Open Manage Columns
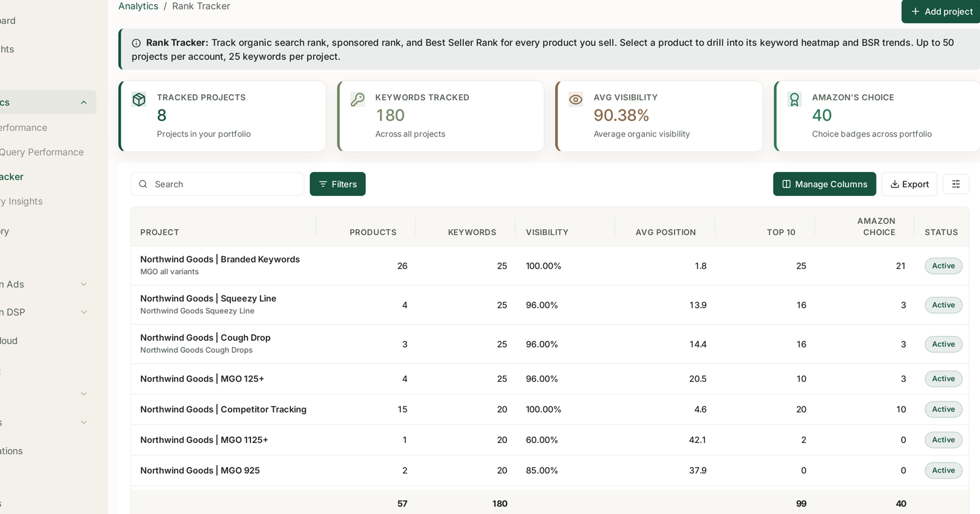This screenshot has height=514, width=980. click(x=824, y=184)
